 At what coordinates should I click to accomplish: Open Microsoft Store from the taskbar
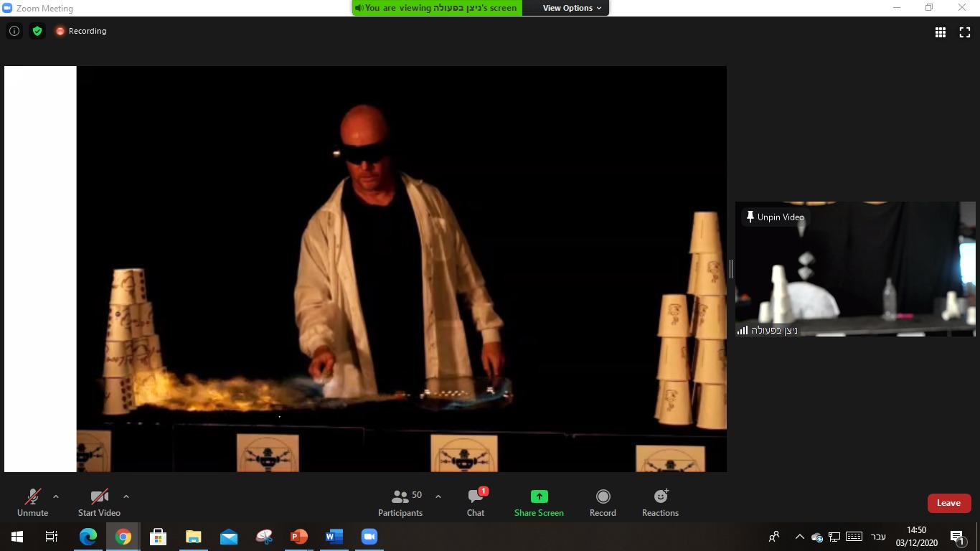[x=159, y=537]
